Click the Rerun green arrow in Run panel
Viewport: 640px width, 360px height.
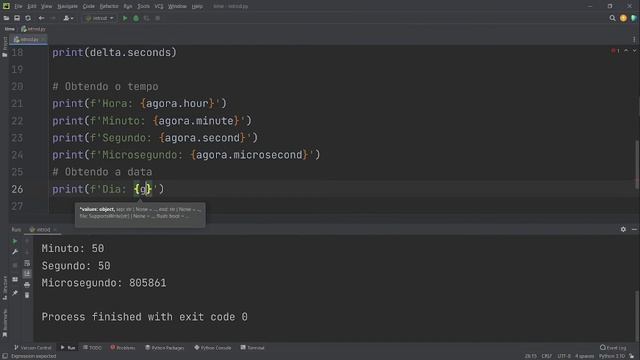coord(15,241)
